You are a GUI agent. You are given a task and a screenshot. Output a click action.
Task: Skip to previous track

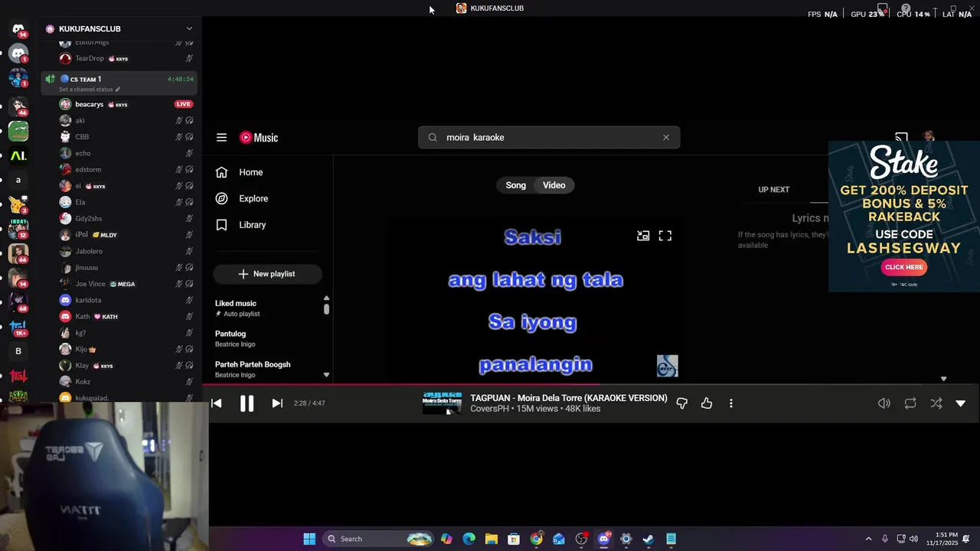point(216,403)
